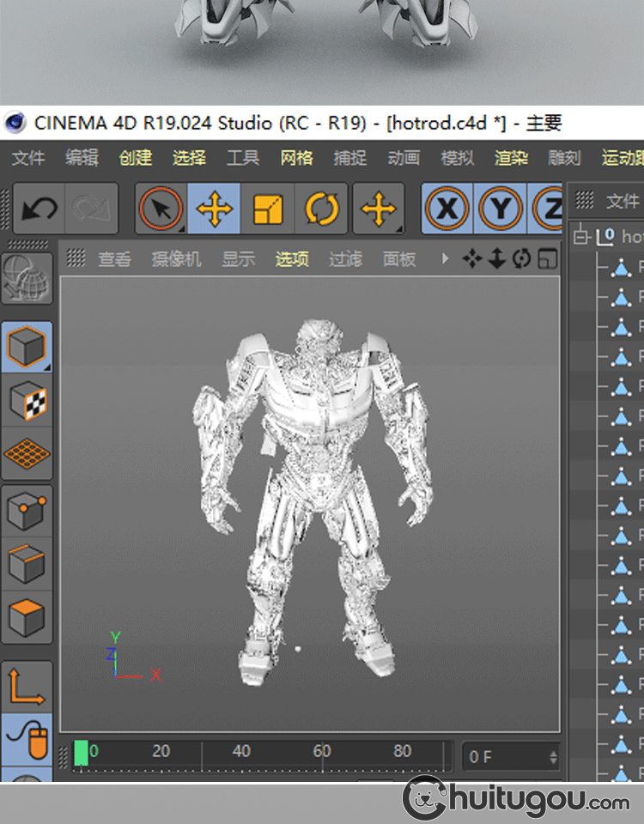This screenshot has height=824, width=644.
Task: Select the Rotate tool
Action: pyautogui.click(x=321, y=209)
